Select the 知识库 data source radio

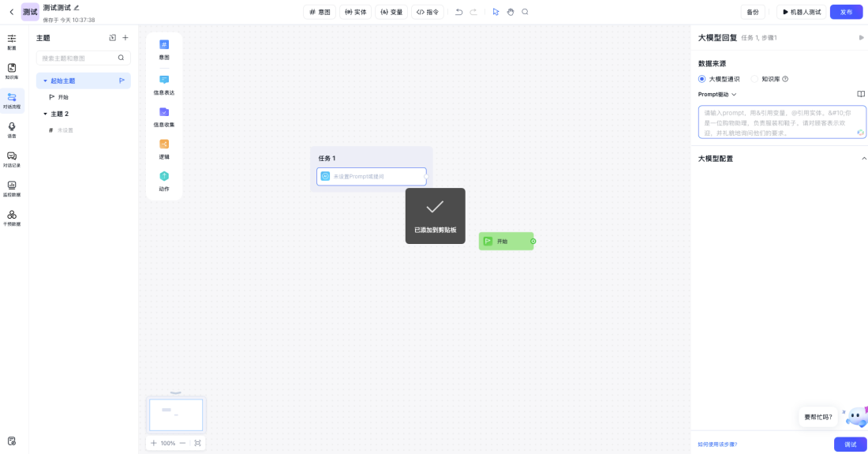tap(754, 79)
